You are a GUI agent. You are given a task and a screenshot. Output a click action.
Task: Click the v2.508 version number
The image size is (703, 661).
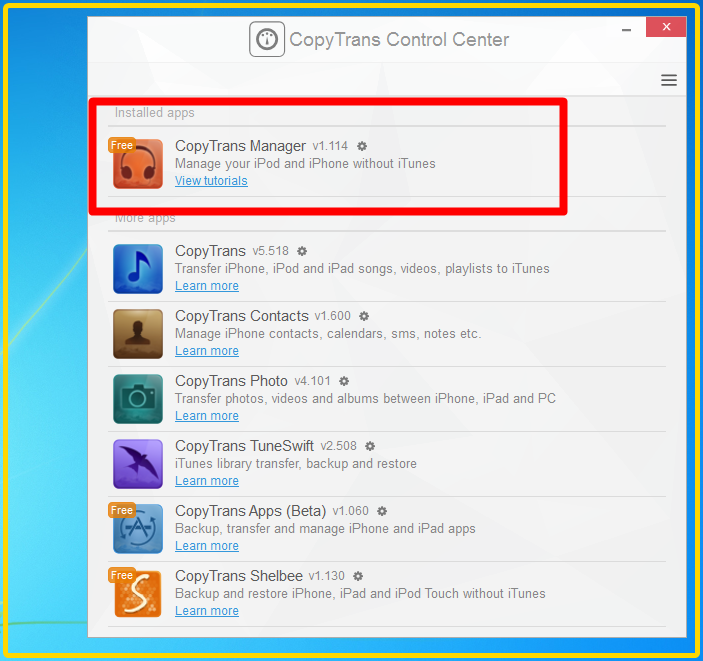(x=338, y=446)
